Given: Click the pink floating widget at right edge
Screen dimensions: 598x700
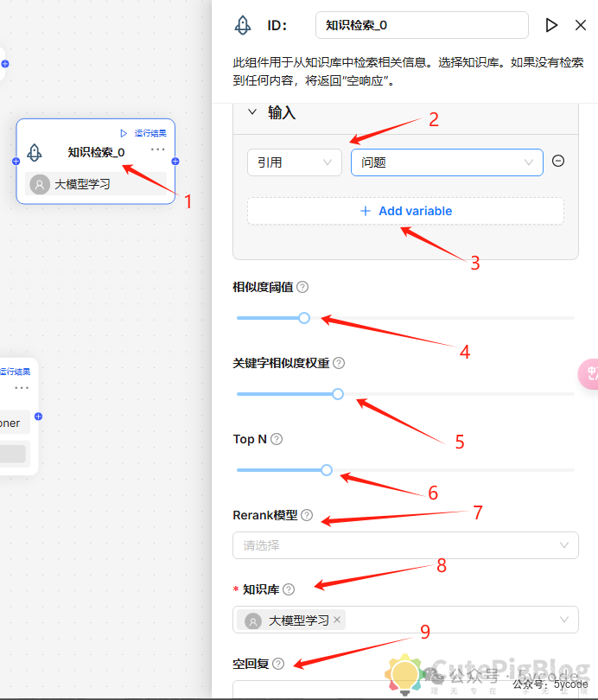Looking at the screenshot, I should pyautogui.click(x=588, y=373).
